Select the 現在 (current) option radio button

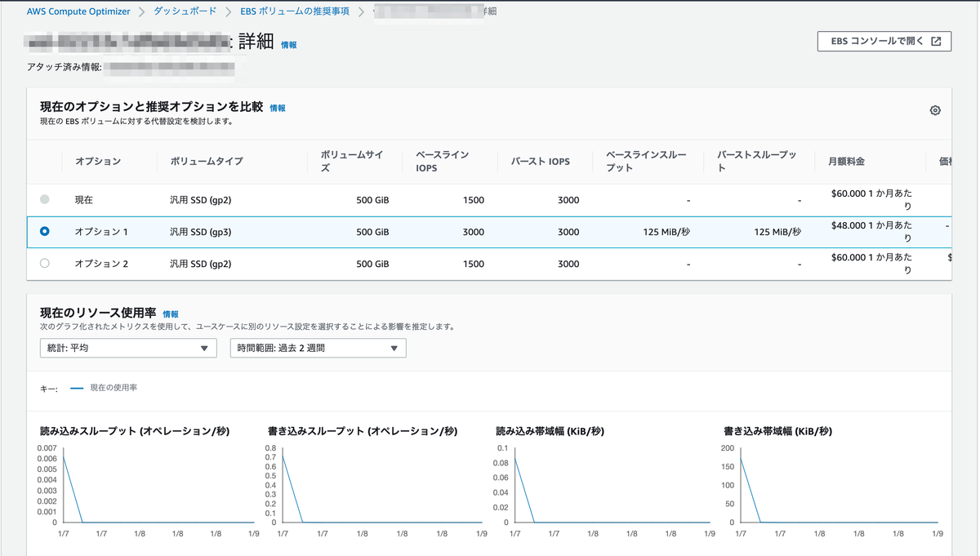point(44,199)
